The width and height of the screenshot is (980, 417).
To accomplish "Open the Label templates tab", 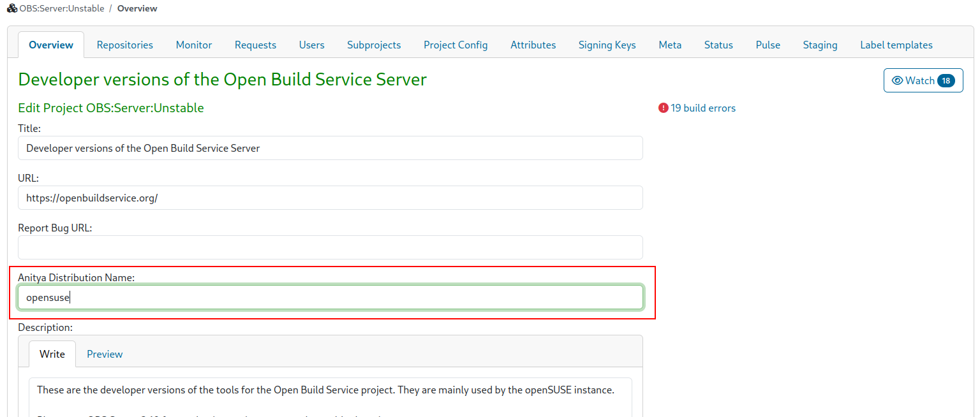I will pyautogui.click(x=896, y=45).
